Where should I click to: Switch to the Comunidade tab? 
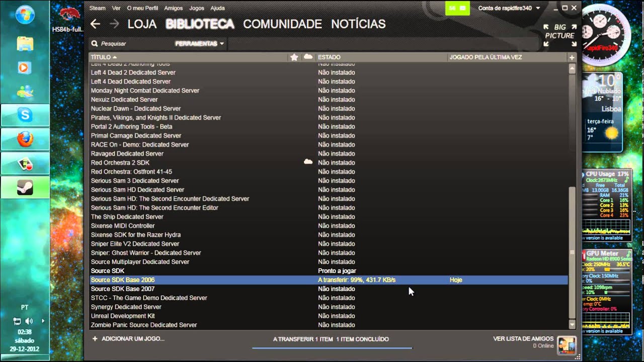(x=282, y=24)
